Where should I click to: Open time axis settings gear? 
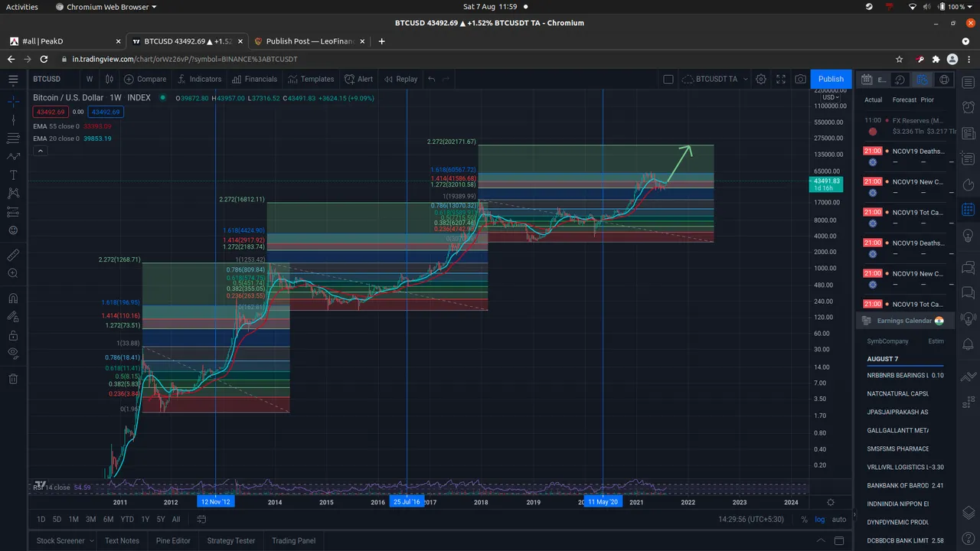[831, 502]
